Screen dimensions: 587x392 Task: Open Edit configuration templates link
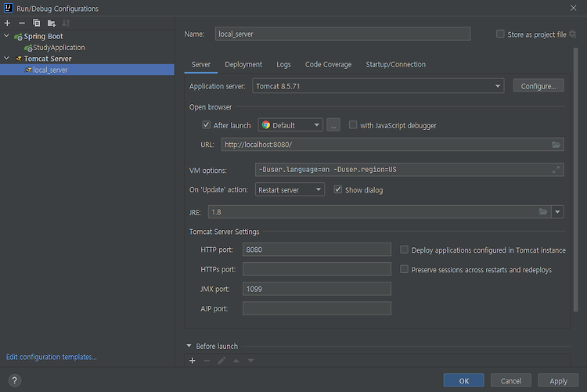tap(52, 357)
